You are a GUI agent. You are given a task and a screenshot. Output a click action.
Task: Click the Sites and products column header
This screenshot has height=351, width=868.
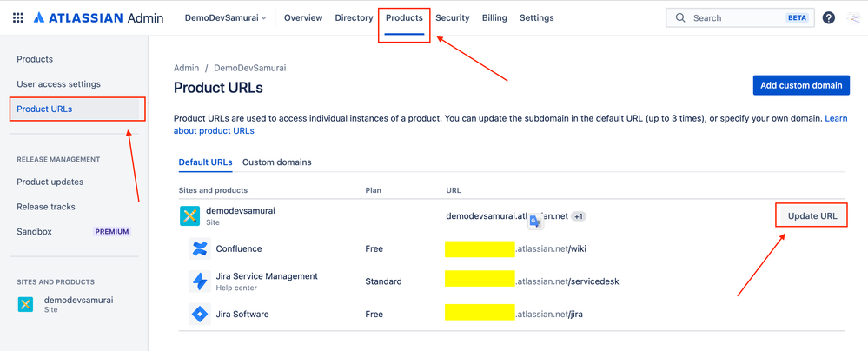coord(213,190)
